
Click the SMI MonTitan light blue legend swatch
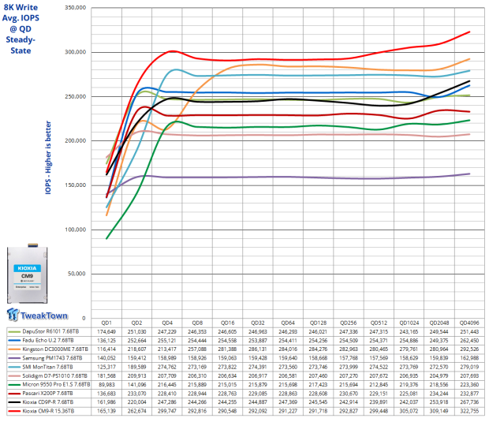coord(14,367)
